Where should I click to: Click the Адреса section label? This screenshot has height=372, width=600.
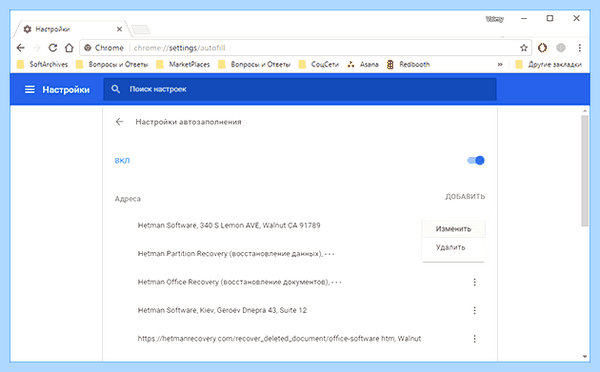(127, 199)
